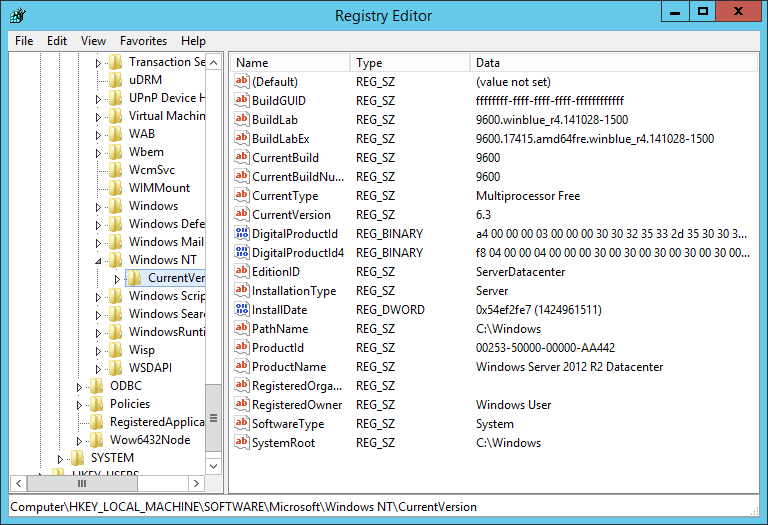
Task: Collapse the Windows NT key
Action: pyautogui.click(x=98, y=261)
